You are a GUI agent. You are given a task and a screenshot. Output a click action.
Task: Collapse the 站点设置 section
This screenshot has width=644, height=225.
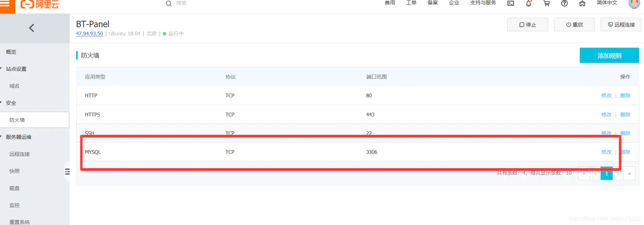point(16,69)
